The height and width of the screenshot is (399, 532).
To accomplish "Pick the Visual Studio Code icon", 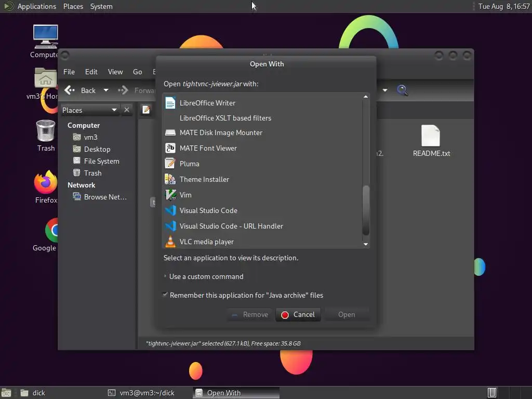I will click(x=170, y=210).
